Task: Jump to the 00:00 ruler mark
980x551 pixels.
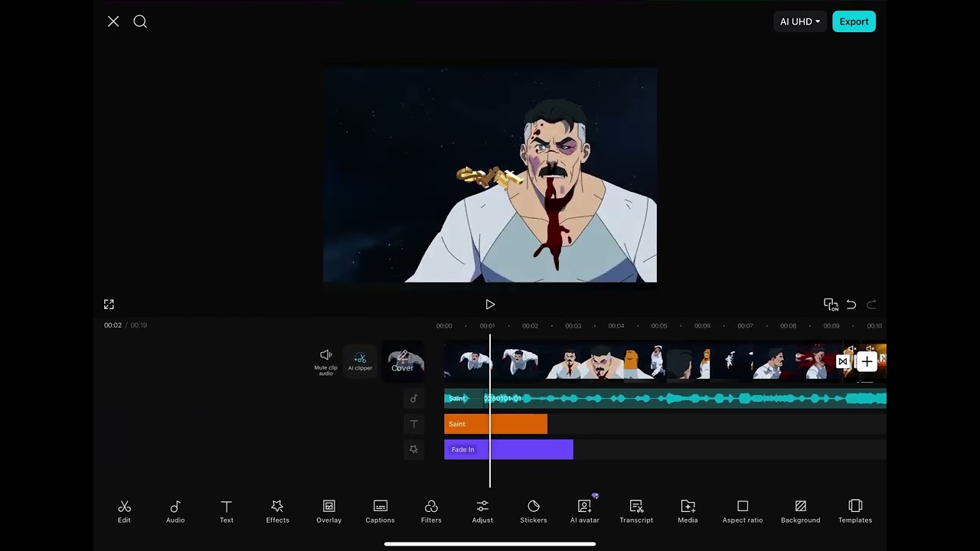Action: (x=444, y=326)
